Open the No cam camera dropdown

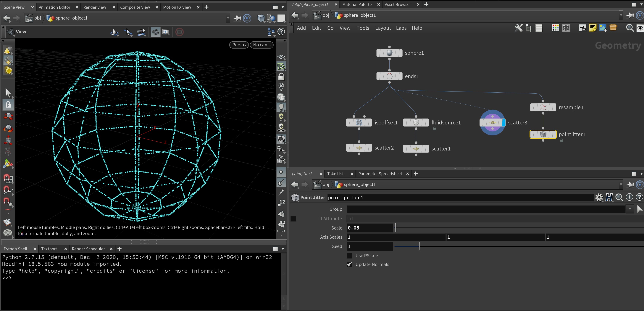[262, 45]
